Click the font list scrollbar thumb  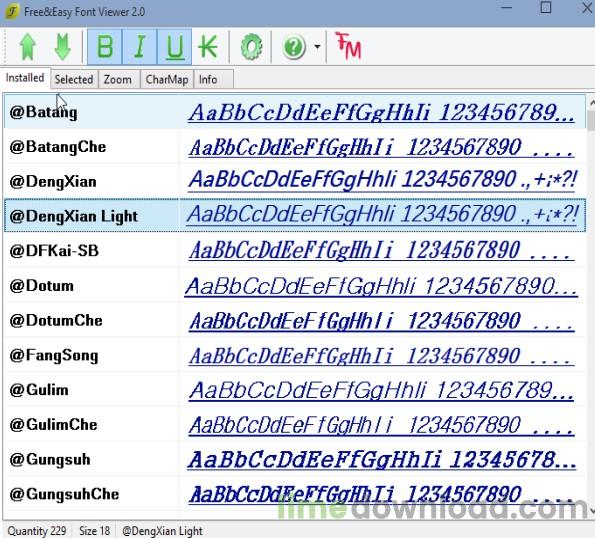pos(591,120)
